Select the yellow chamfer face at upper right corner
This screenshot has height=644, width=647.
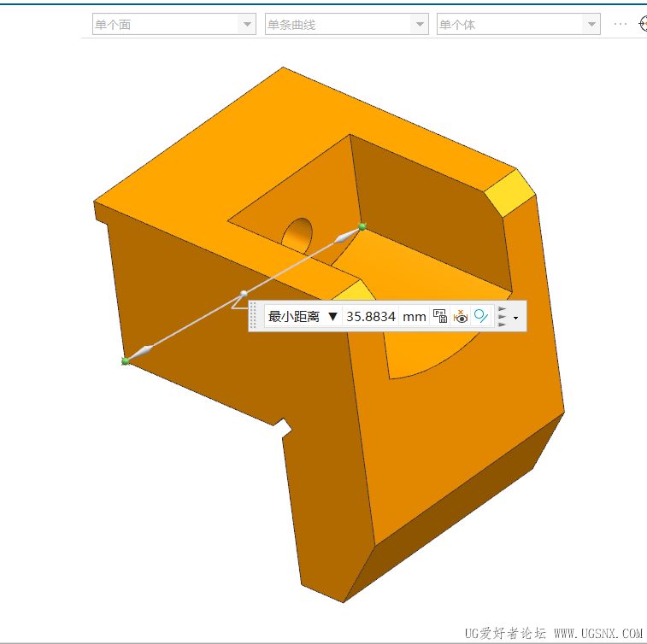tap(510, 192)
